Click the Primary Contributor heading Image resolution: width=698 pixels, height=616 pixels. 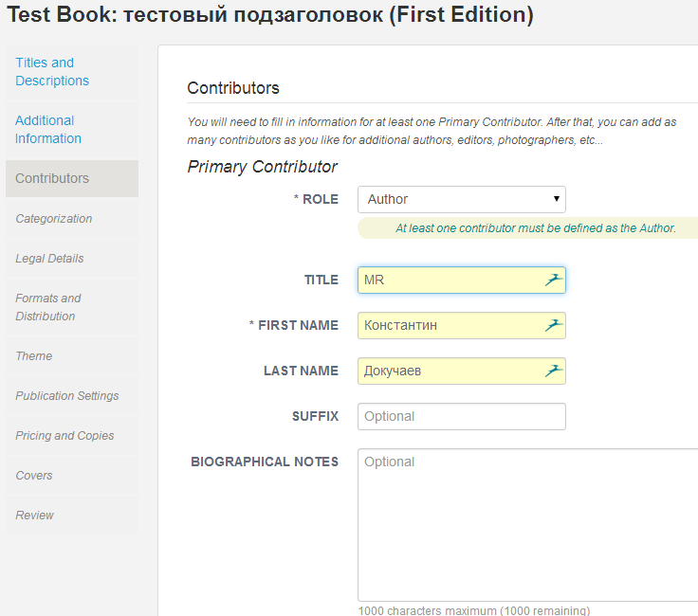click(x=262, y=167)
